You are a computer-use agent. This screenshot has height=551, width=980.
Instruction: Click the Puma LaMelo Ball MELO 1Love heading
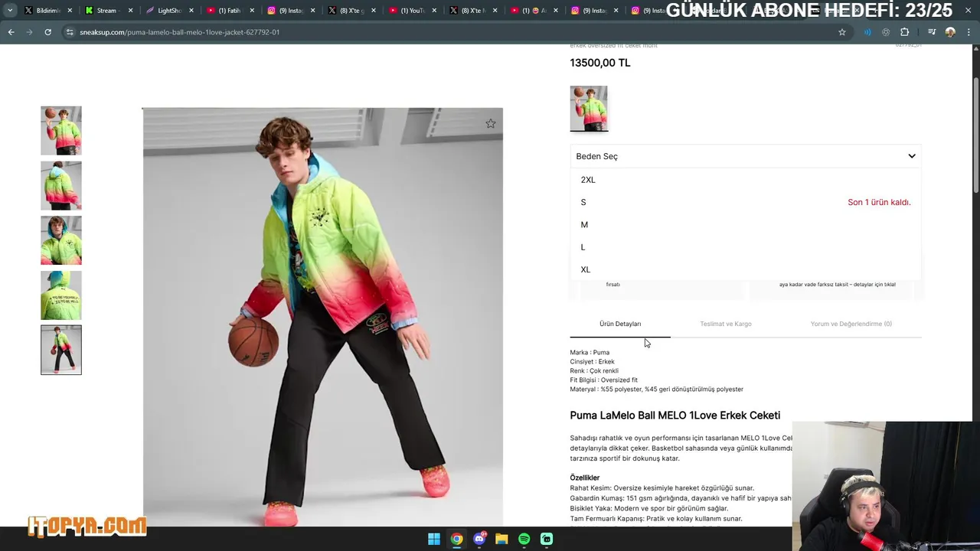pyautogui.click(x=675, y=416)
